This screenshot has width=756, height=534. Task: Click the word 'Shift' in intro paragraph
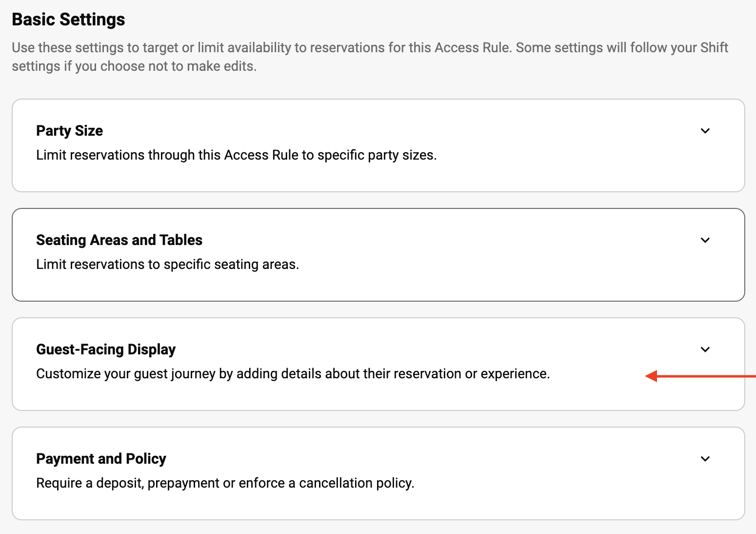(714, 48)
